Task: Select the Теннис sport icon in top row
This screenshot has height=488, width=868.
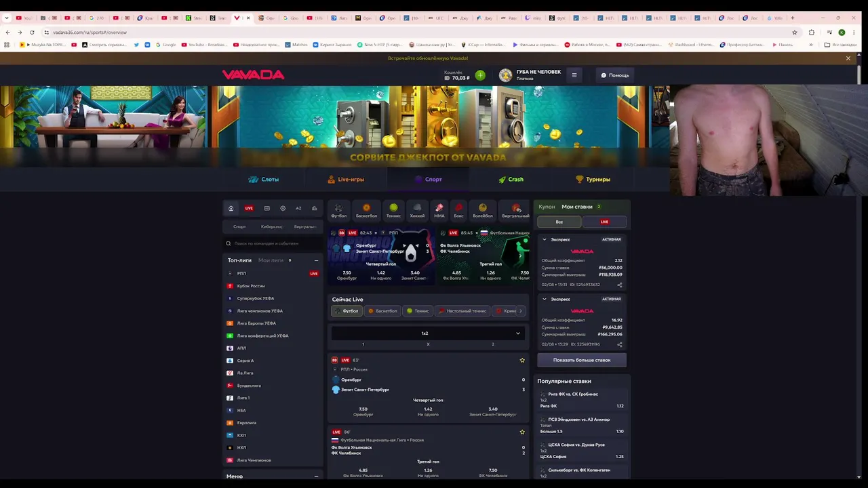Action: tap(393, 211)
